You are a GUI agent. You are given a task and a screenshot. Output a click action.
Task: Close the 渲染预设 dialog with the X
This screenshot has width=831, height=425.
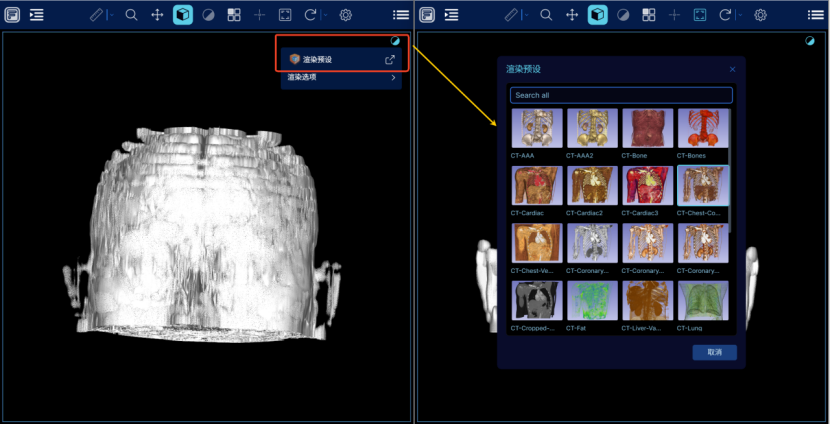(x=732, y=70)
